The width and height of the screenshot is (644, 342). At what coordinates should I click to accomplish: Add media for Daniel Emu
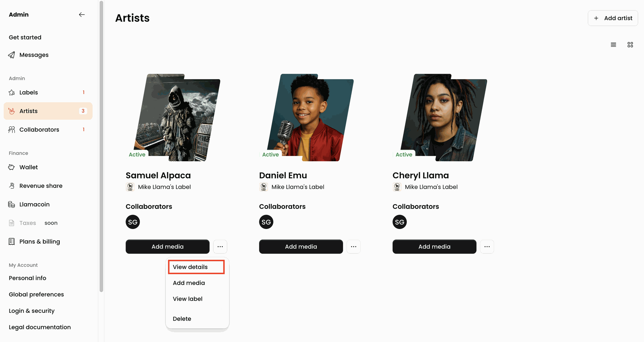click(301, 247)
